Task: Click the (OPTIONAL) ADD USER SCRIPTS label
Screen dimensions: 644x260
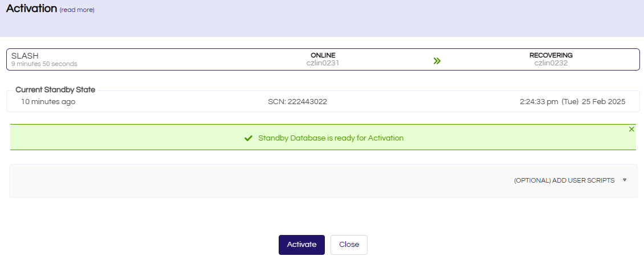Action: (x=564, y=180)
